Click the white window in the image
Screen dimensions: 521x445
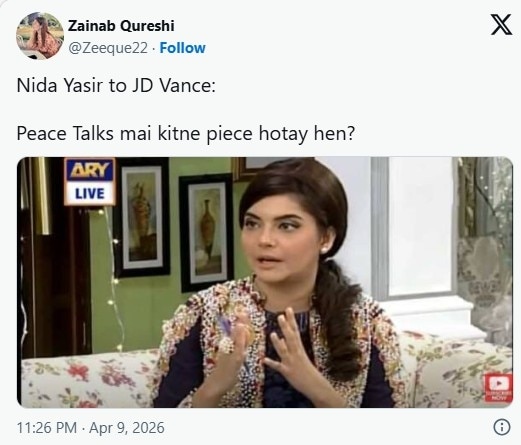pos(420,230)
